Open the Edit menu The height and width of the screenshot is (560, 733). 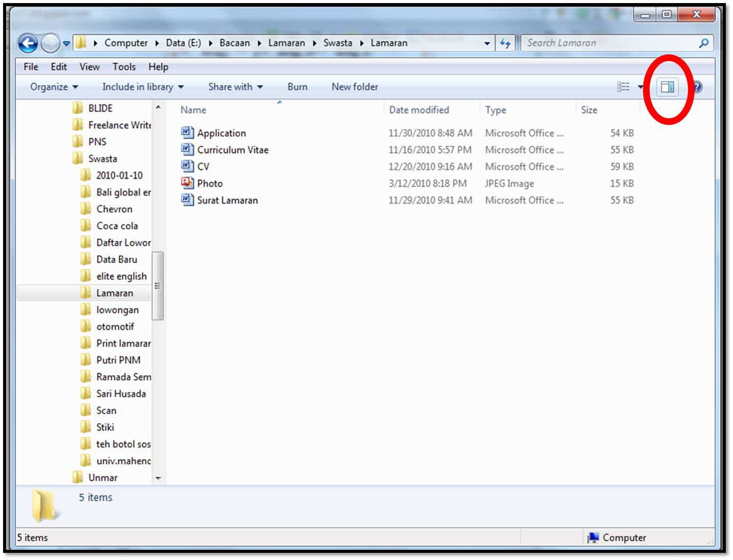59,67
